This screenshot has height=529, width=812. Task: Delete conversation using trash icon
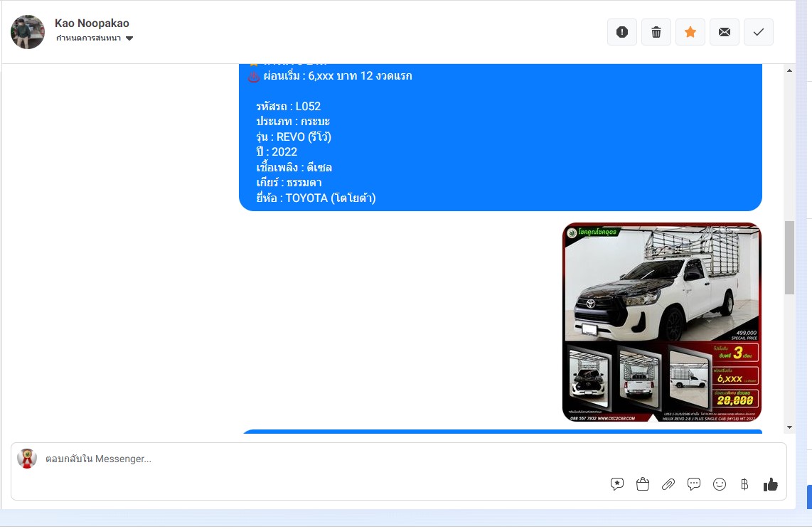656,32
